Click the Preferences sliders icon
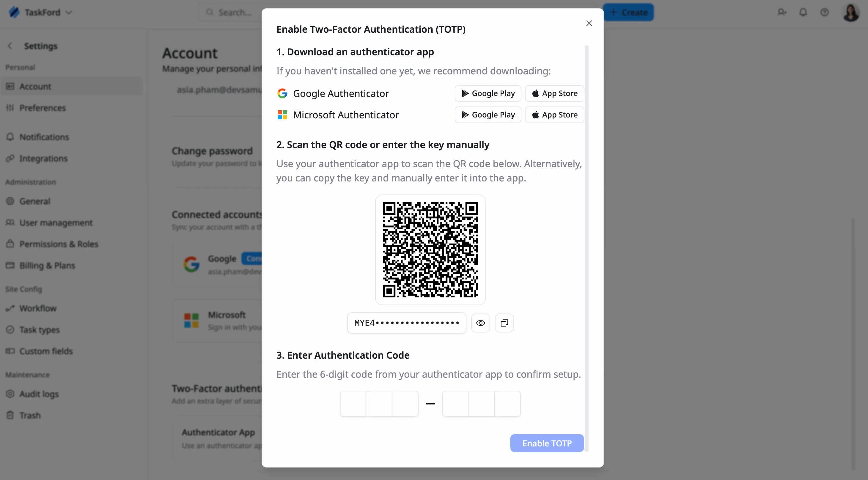Screen dimensions: 868x480 point(10,108)
